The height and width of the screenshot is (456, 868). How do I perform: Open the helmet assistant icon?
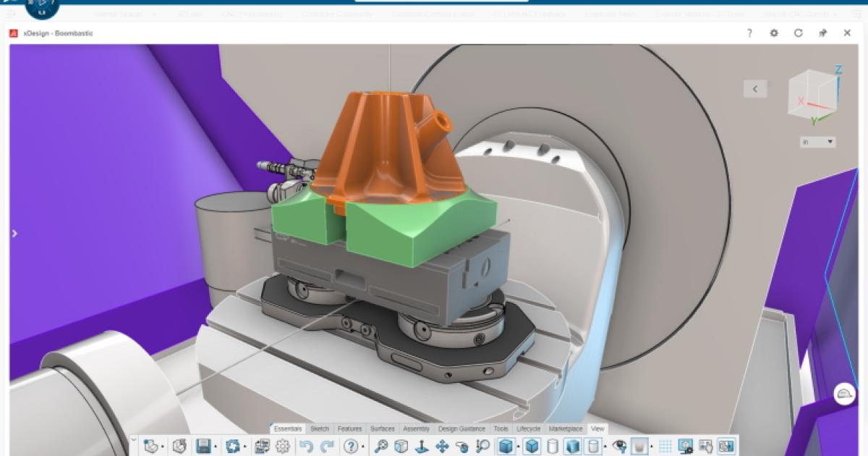click(x=844, y=394)
